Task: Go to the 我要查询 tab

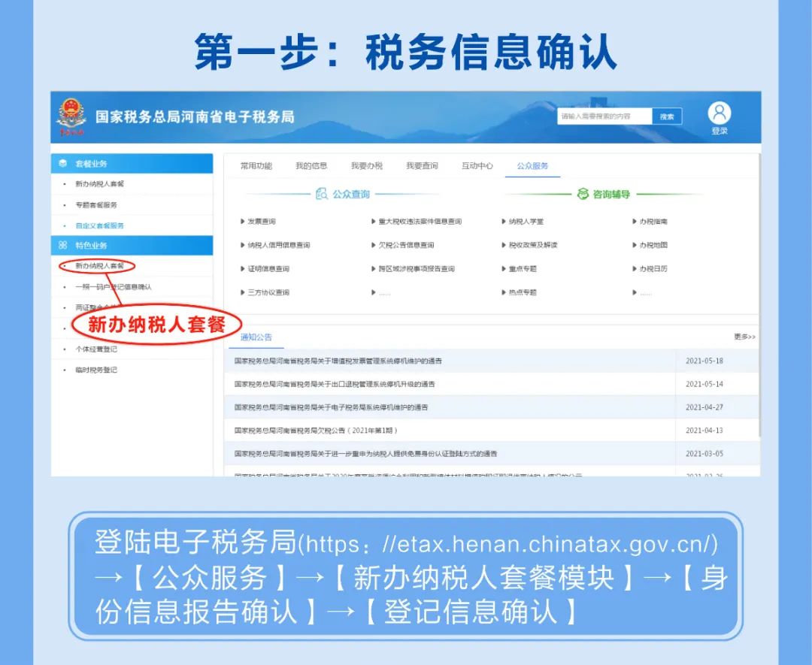Action: tap(422, 165)
